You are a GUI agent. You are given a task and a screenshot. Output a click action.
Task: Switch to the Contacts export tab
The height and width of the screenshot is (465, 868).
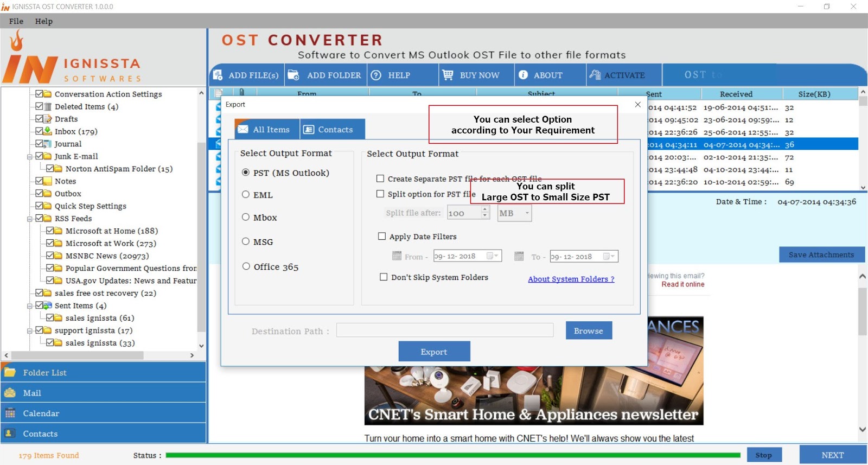333,129
